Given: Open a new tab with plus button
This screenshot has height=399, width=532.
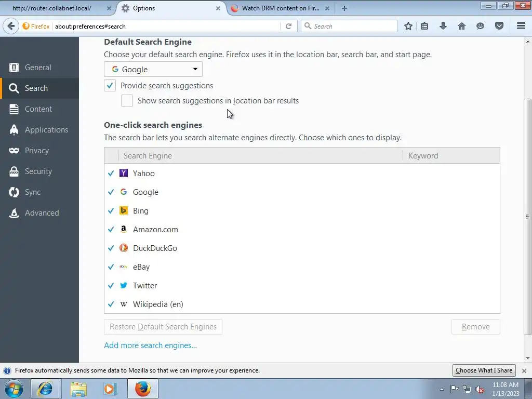Looking at the screenshot, I should point(344,8).
